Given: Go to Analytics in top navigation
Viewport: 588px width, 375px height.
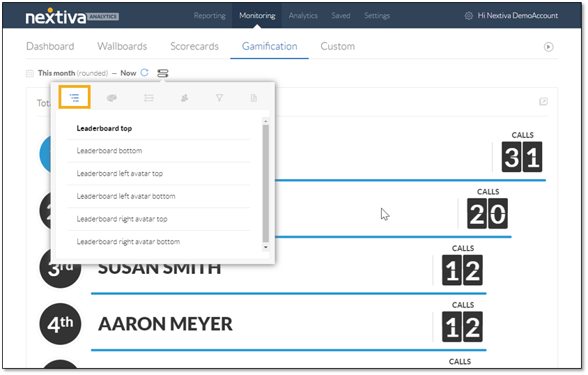Looking at the screenshot, I should [x=303, y=15].
